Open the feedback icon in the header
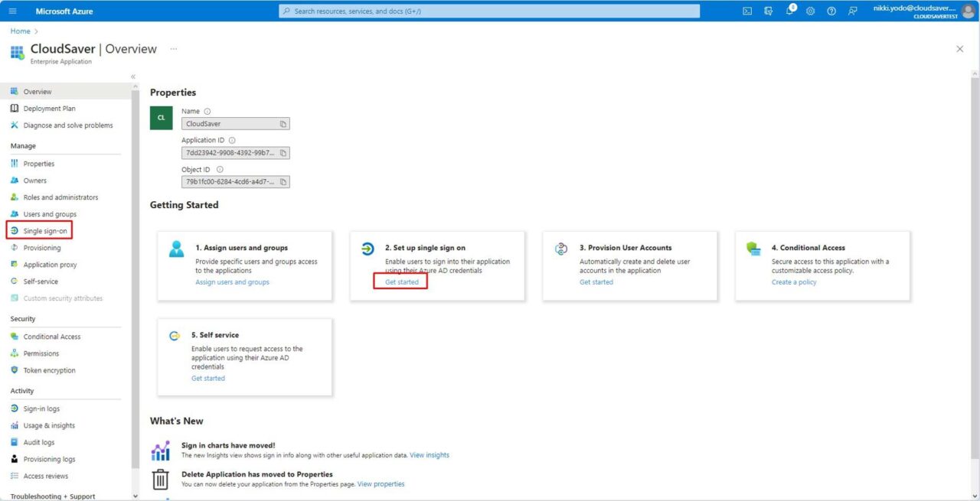This screenshot has height=501, width=980. coord(852,11)
